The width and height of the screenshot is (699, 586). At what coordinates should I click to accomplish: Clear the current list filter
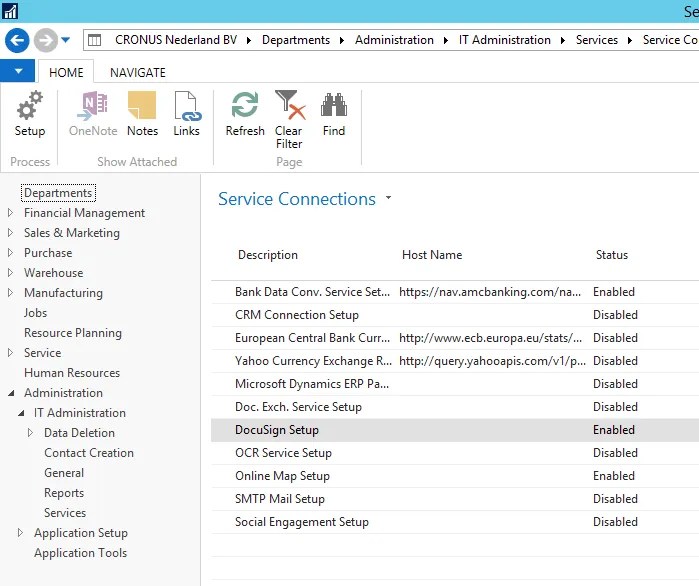coord(289,119)
